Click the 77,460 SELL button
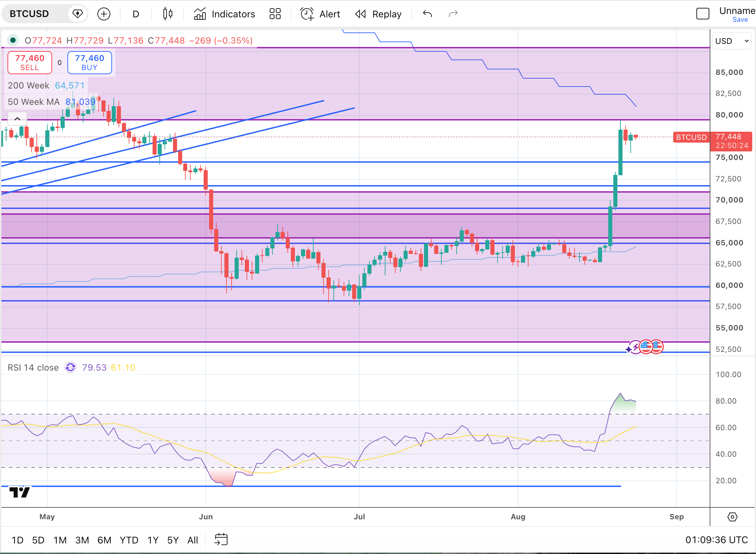Viewport: 756px width, 554px height. tap(30, 63)
